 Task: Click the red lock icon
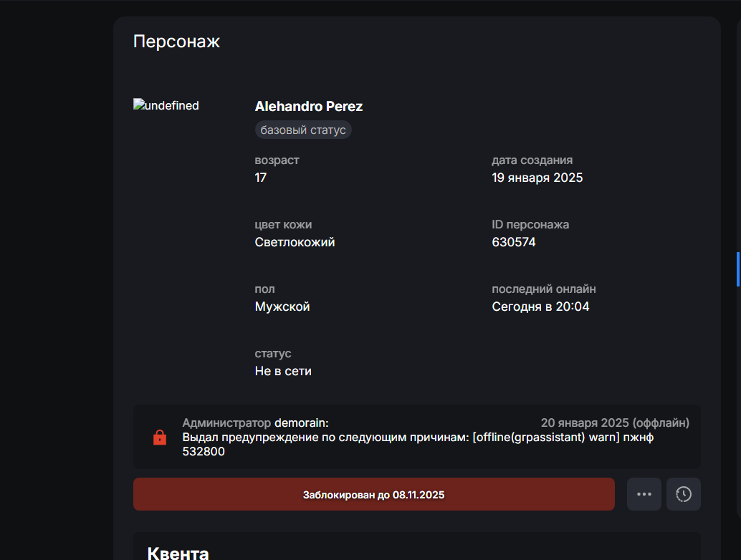pyautogui.click(x=160, y=437)
